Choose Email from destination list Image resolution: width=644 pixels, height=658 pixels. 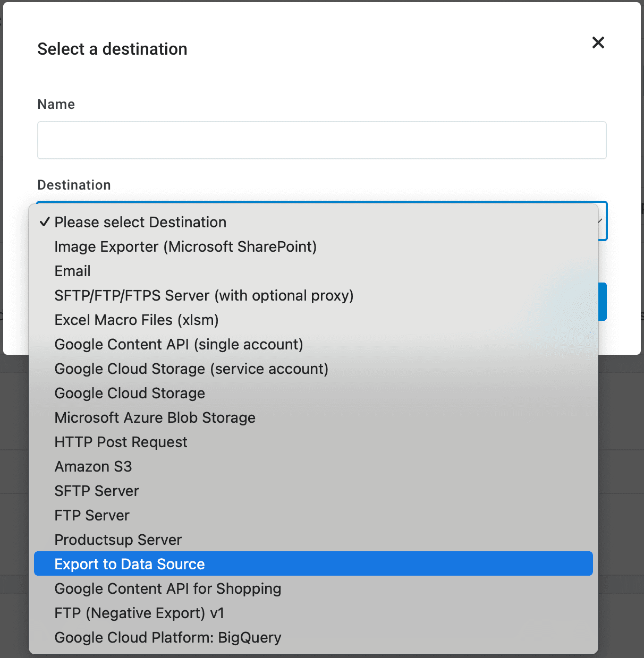tap(73, 271)
